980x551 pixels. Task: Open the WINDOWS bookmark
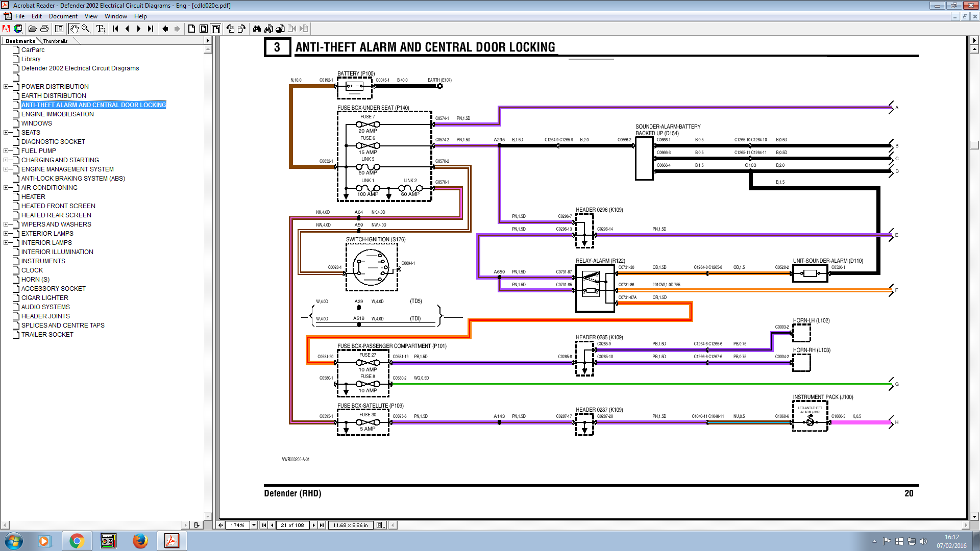37,123
